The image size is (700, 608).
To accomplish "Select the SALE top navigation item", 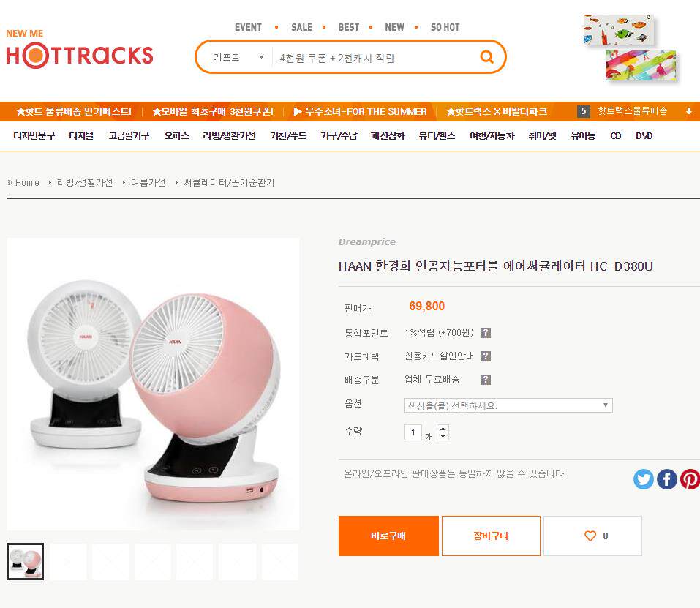I will click(x=302, y=27).
